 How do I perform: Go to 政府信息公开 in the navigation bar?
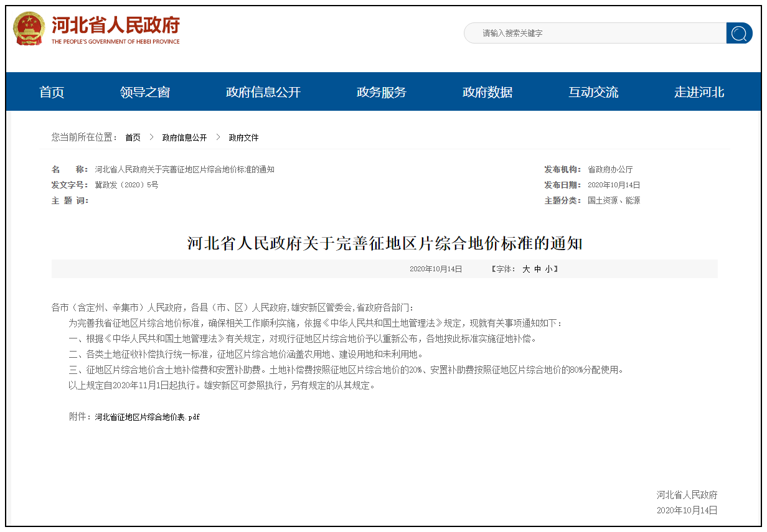point(263,92)
